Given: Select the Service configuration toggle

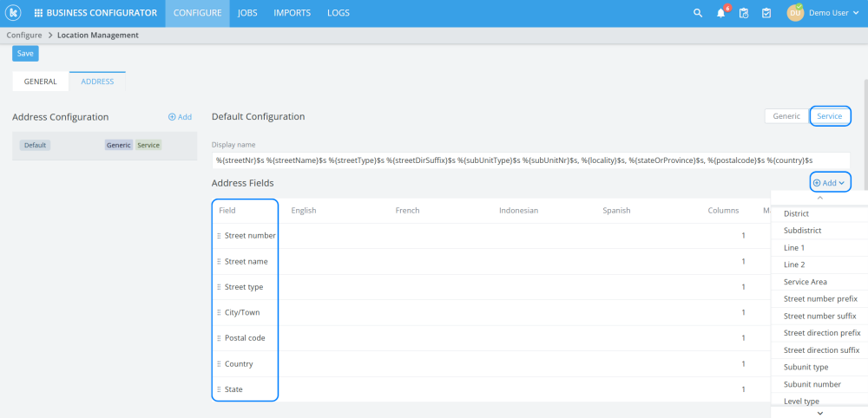Looking at the screenshot, I should (829, 116).
